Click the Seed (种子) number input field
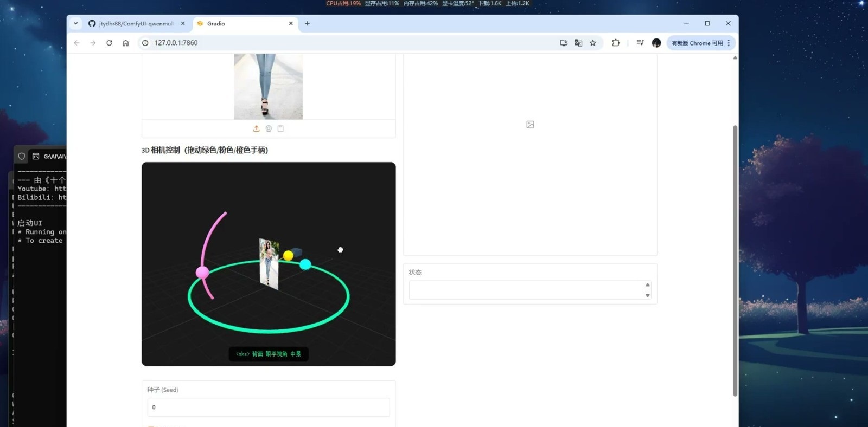Viewport: 868px width, 427px height. (x=269, y=407)
